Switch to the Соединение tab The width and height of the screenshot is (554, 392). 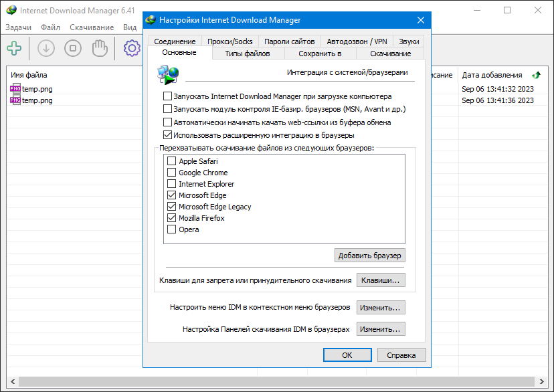(x=175, y=41)
